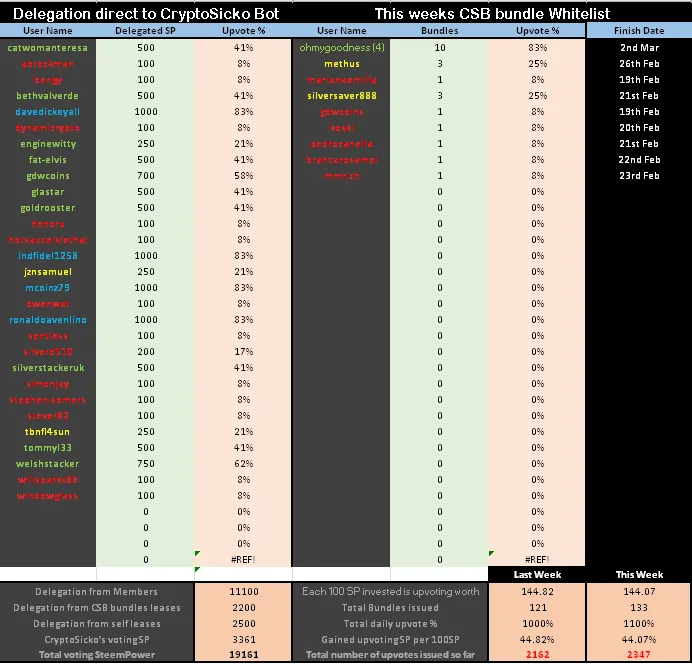Select this week's 133 bundles value
The width and height of the screenshot is (692, 664).
click(x=639, y=608)
